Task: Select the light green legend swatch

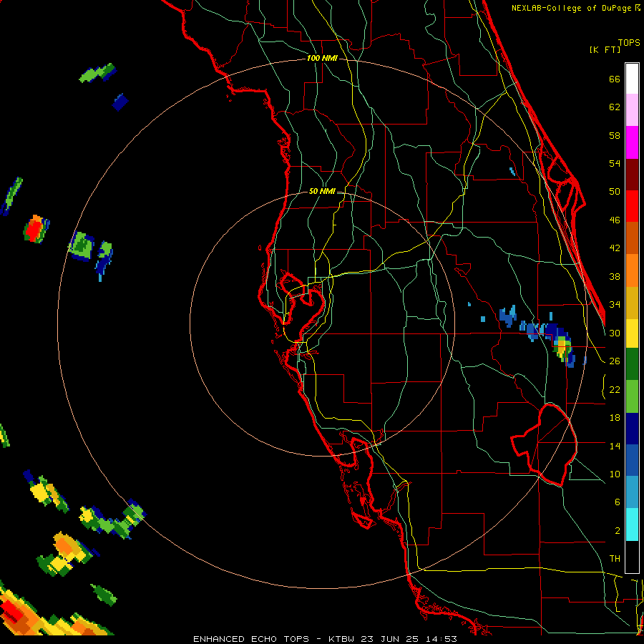Action: click(632, 396)
